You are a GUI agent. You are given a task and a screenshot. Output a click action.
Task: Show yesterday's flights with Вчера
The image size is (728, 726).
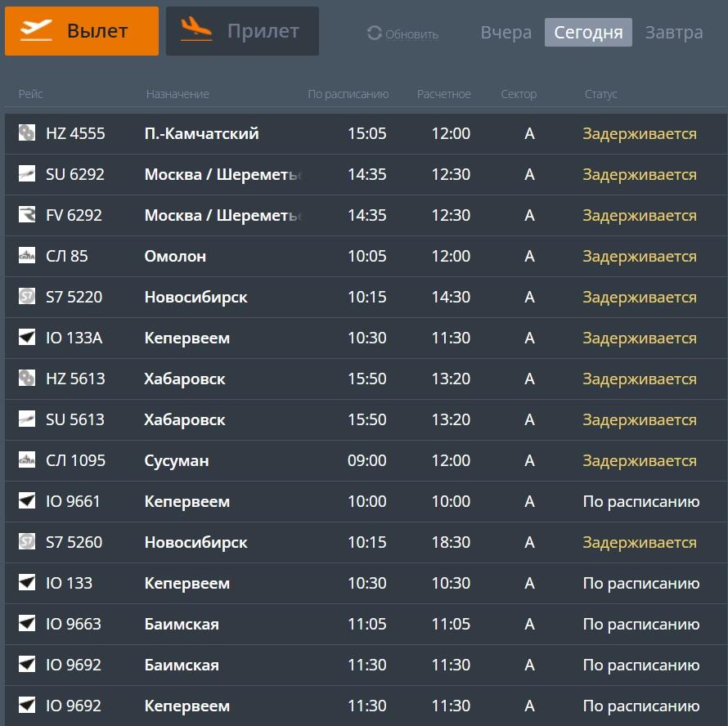[x=506, y=33]
